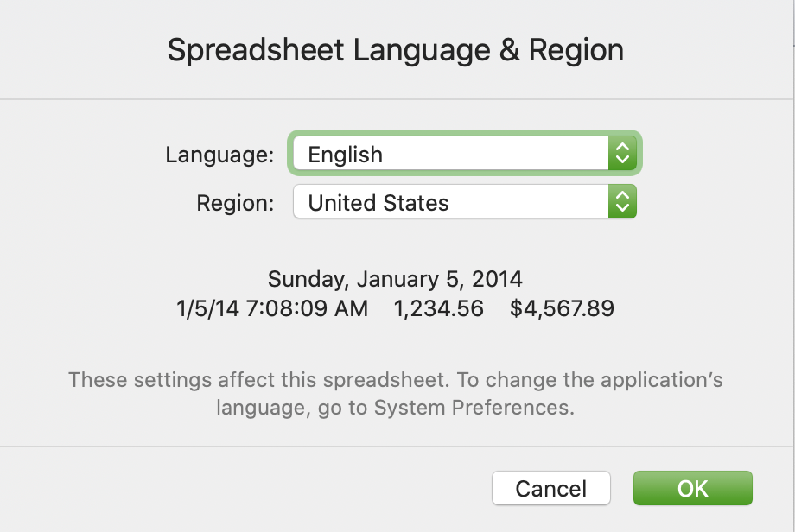Viewport: 795px width, 532px height.
Task: Click the sample currency $4,567.89
Action: [562, 308]
